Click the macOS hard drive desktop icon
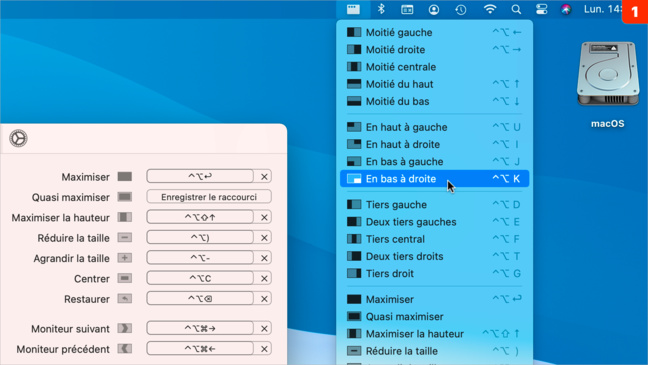 click(x=608, y=73)
